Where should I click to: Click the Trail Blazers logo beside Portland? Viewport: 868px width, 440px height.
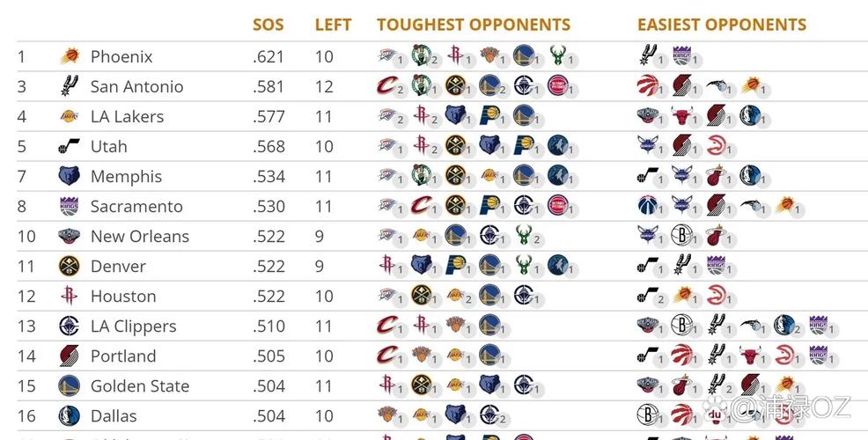(69, 356)
